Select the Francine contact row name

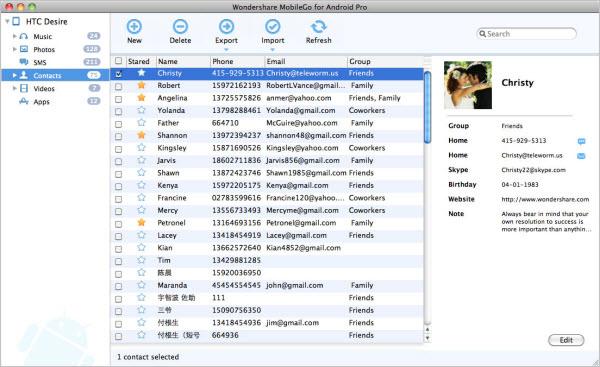(x=172, y=198)
